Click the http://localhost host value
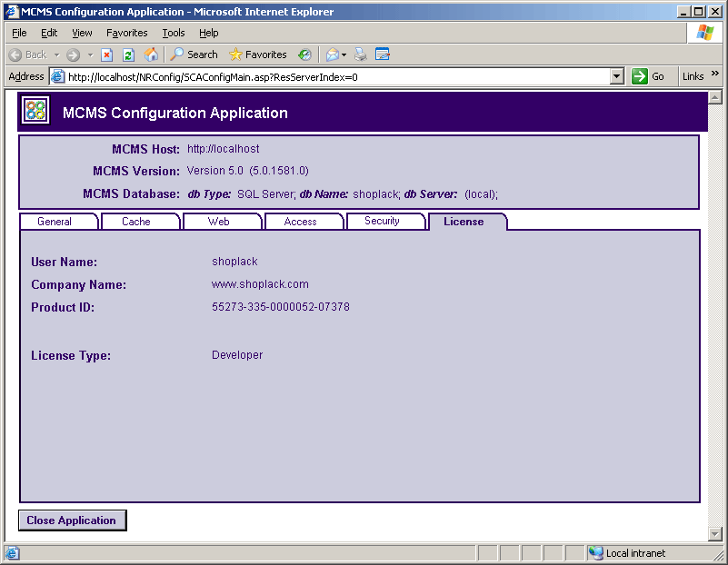 [223, 149]
